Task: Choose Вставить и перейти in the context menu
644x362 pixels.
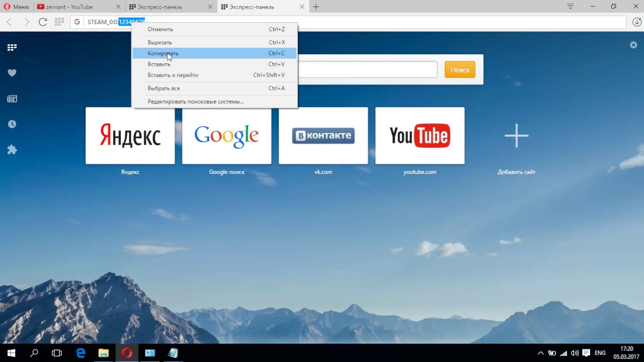Action: coord(215,75)
